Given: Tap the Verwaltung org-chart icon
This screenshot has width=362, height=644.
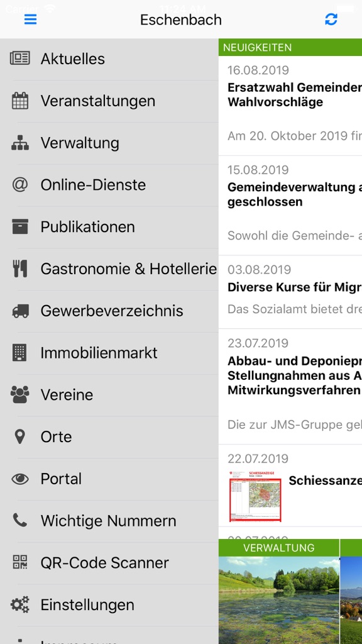Looking at the screenshot, I should pos(19,143).
